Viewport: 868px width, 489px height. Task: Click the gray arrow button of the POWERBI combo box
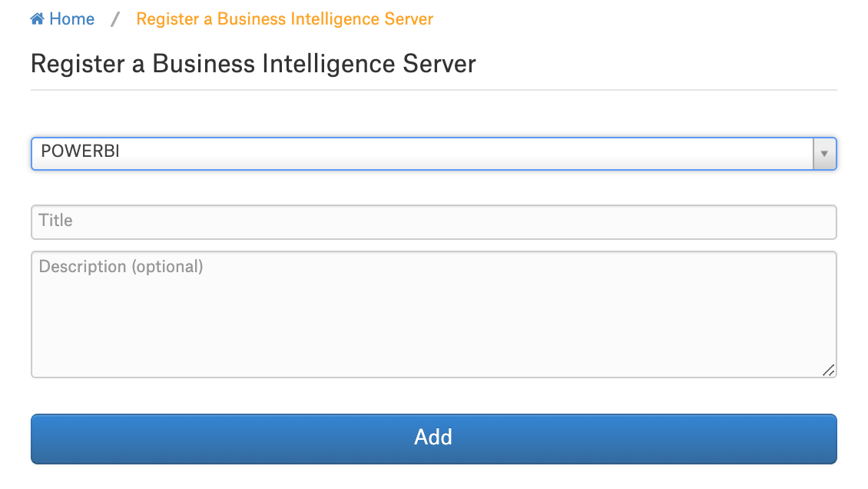tap(824, 154)
